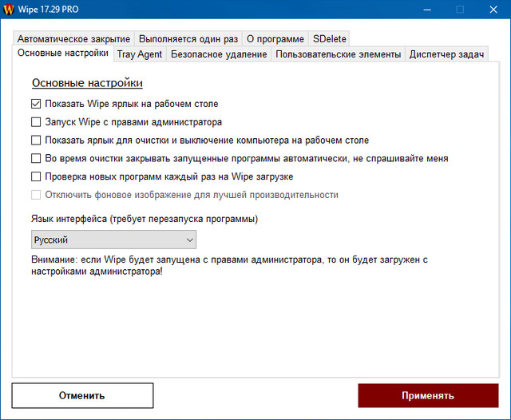Open the Tray Agent tab
Image resolution: width=511 pixels, height=420 pixels.
tap(140, 54)
